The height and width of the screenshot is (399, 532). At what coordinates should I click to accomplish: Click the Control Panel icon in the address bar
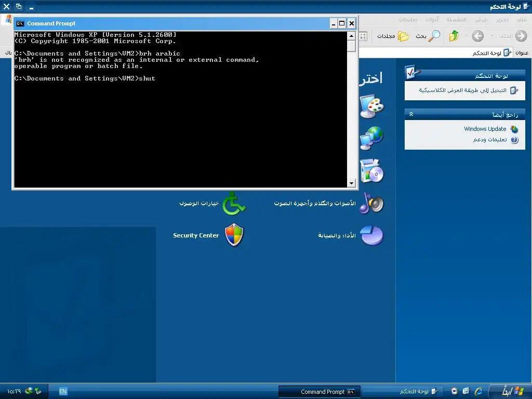click(507, 53)
